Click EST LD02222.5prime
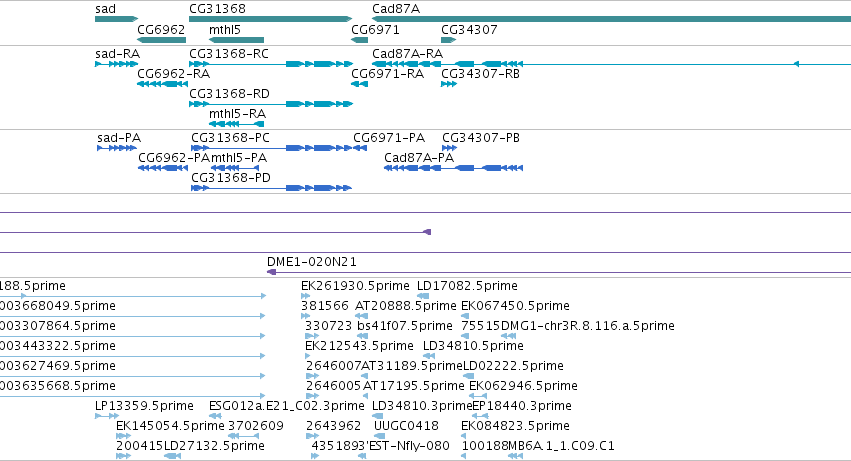This screenshot has height=461, width=851. coord(513,366)
